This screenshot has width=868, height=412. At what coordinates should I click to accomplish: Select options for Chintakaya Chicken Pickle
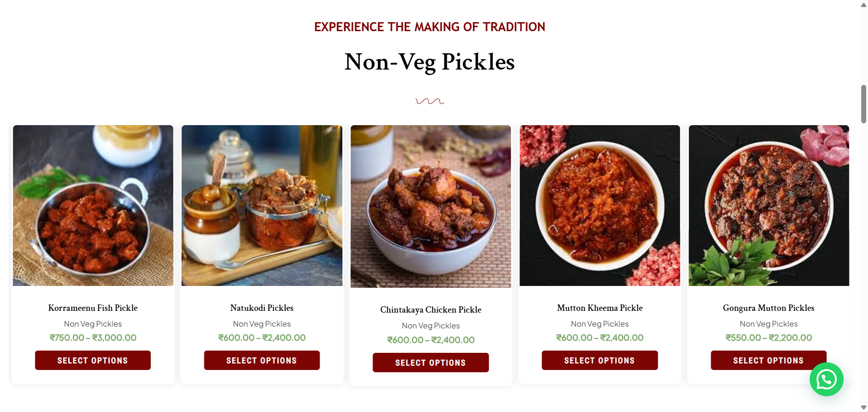pos(430,363)
